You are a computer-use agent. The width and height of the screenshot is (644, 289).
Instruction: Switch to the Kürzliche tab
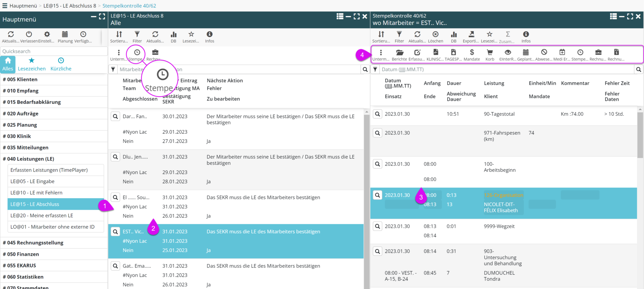[x=61, y=64]
